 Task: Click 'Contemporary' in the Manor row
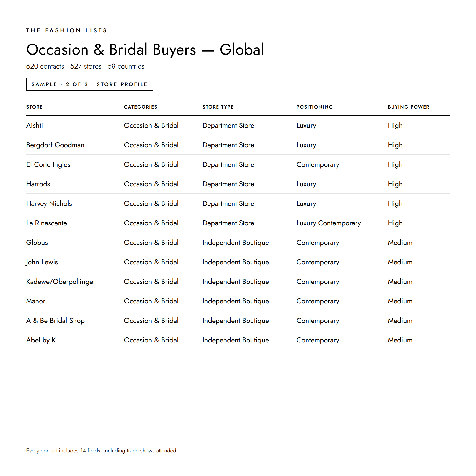(318, 301)
